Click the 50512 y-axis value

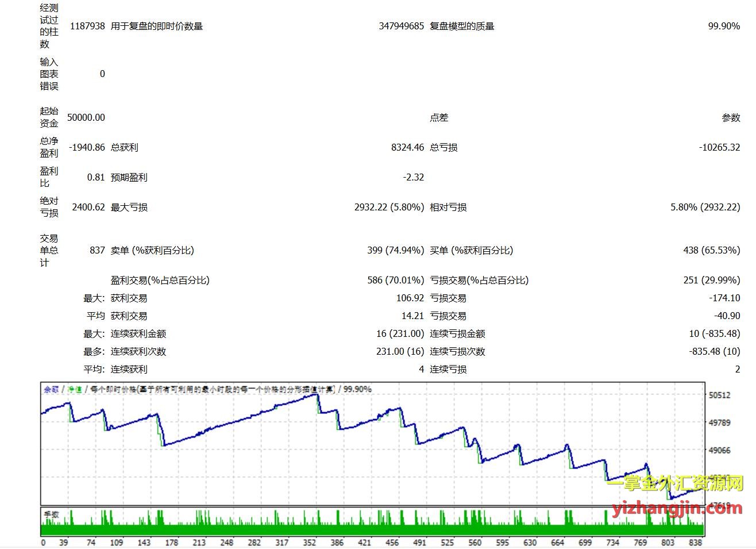point(719,395)
